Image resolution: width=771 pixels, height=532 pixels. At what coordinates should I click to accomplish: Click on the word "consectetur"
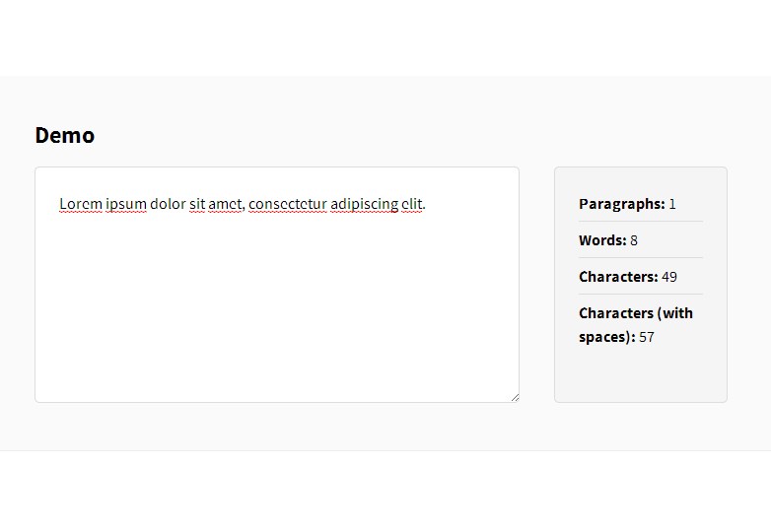[x=287, y=204]
